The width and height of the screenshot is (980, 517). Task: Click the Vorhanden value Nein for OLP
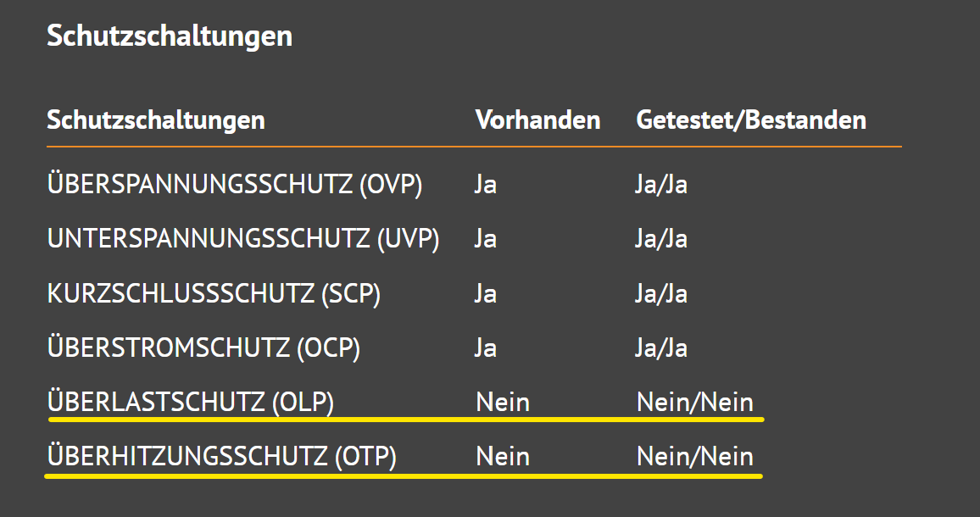(x=503, y=403)
